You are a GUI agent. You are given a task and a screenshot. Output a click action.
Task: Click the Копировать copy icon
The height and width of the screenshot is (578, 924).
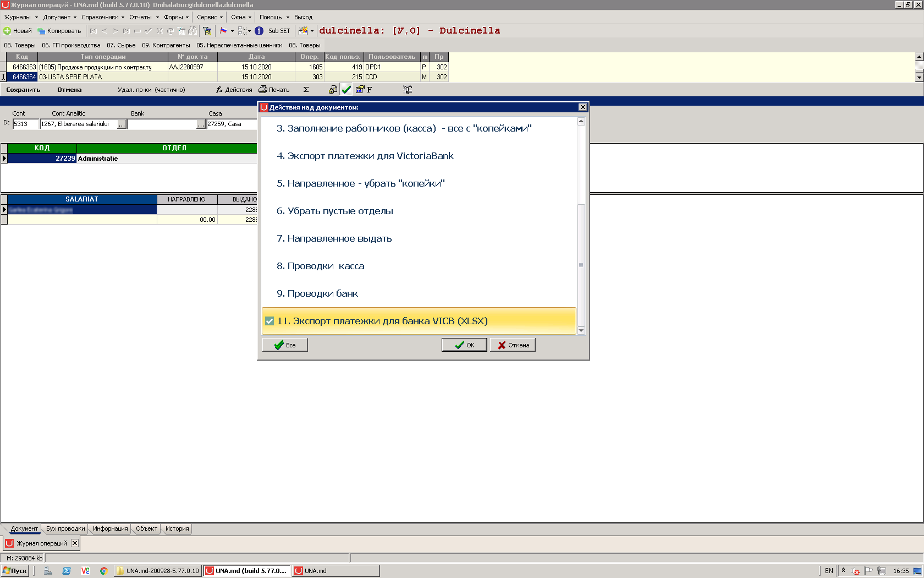pyautogui.click(x=41, y=31)
